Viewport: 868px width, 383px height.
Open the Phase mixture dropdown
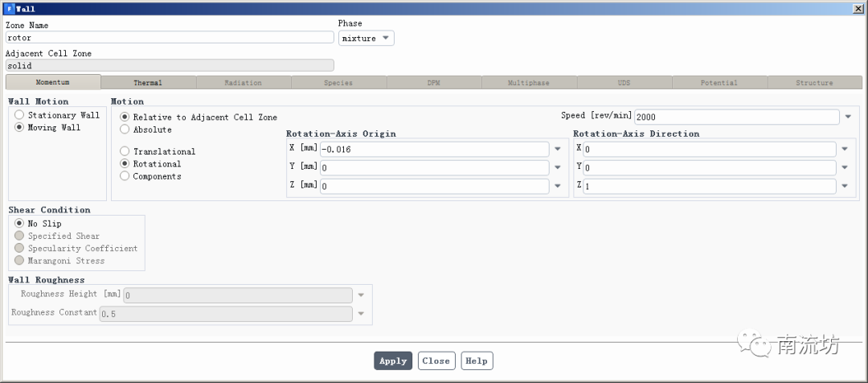(366, 39)
